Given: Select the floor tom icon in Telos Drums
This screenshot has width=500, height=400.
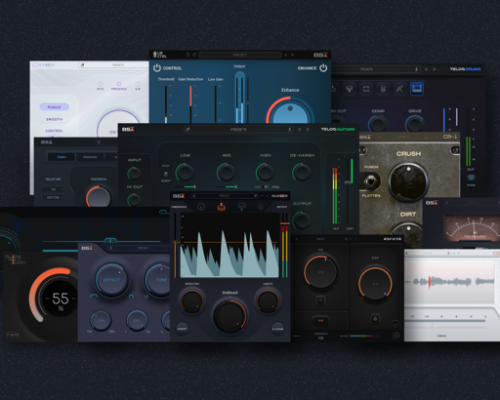Looking at the screenshot, I should point(383,89).
